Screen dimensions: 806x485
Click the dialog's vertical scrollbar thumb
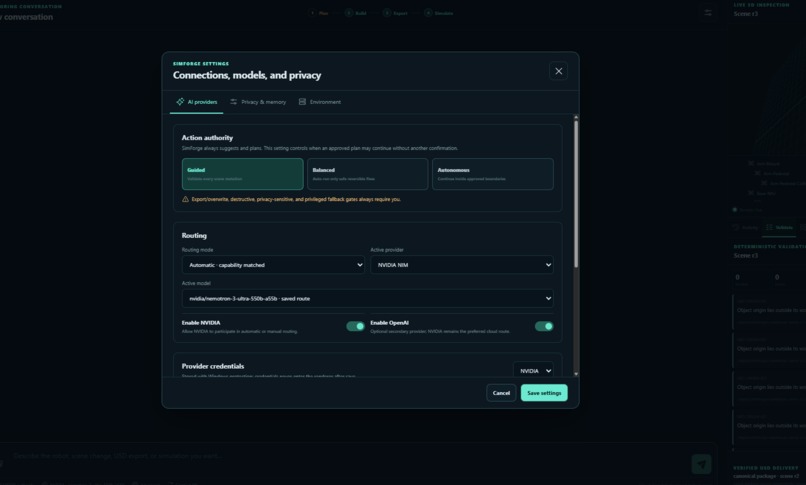tap(576, 194)
